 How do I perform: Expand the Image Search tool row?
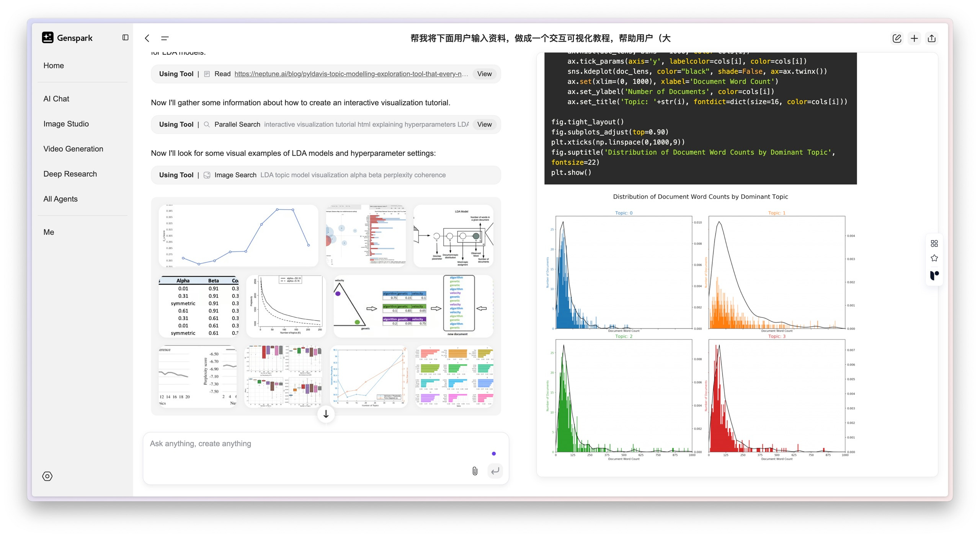coord(326,175)
